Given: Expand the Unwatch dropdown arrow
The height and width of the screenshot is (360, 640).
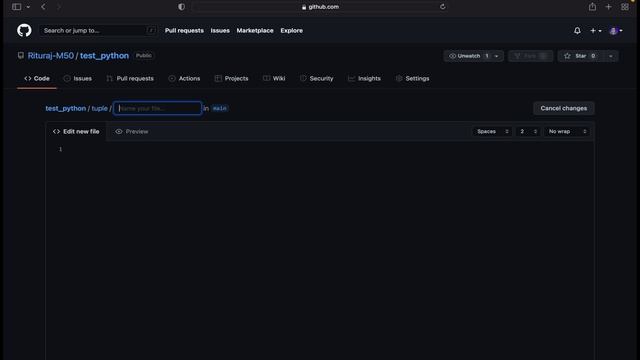Looking at the screenshot, I should 497,56.
